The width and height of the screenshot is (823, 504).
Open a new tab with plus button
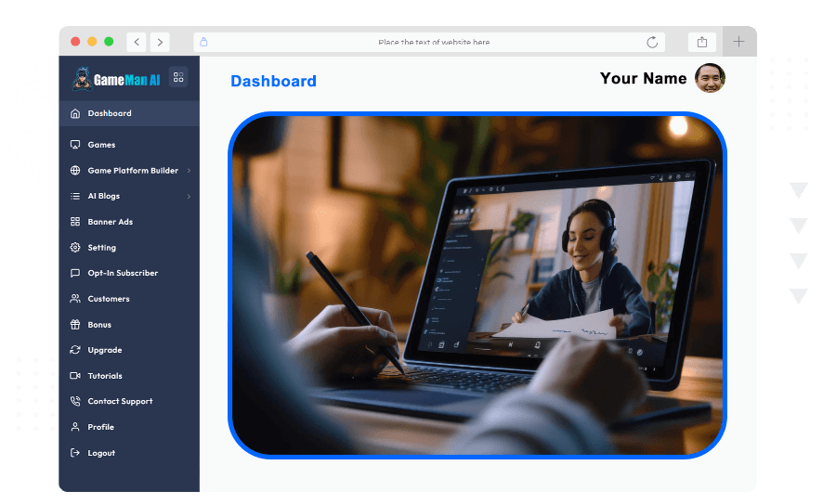[x=739, y=42]
